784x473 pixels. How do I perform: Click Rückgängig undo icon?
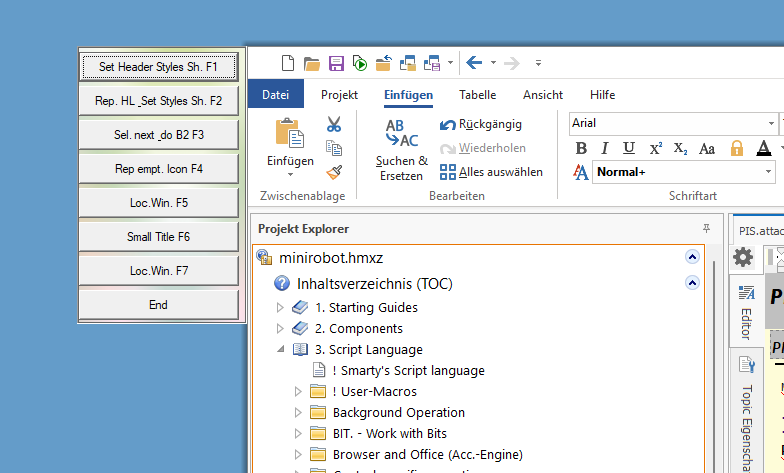pos(448,125)
